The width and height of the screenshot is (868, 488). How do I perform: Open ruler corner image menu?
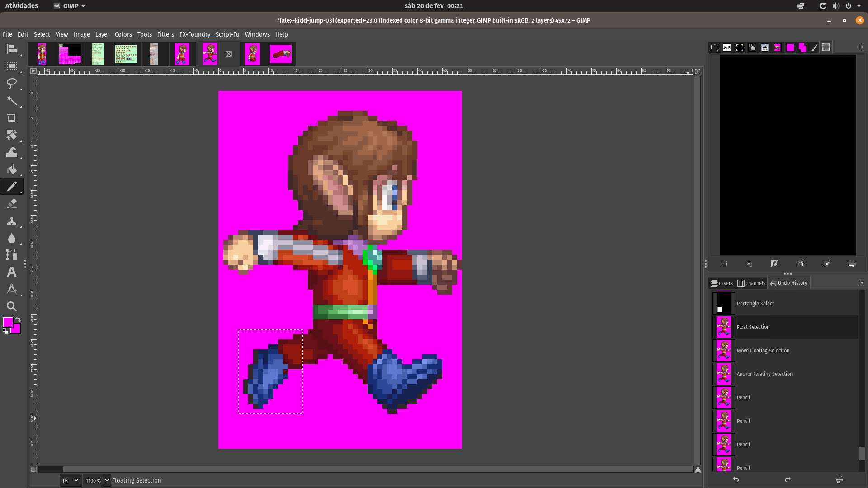click(x=33, y=71)
